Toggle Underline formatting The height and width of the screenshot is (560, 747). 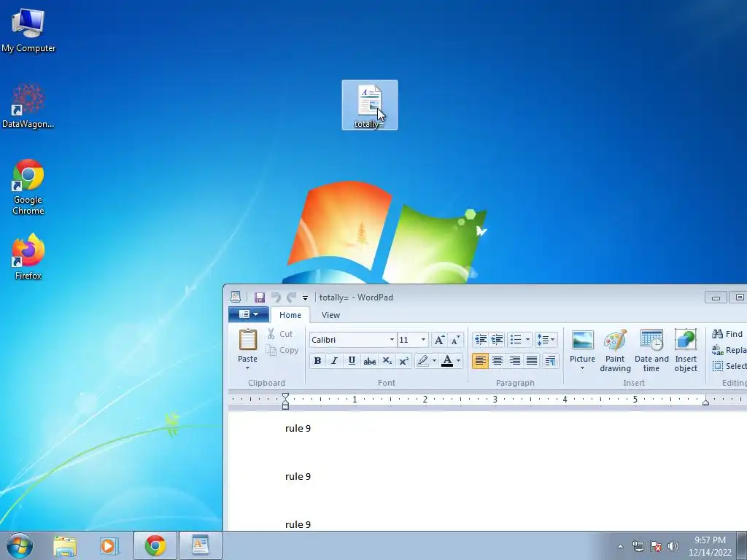(x=352, y=360)
